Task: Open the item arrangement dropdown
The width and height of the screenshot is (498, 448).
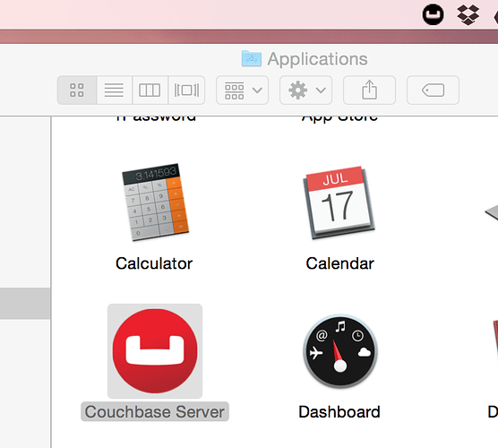Action: click(243, 90)
